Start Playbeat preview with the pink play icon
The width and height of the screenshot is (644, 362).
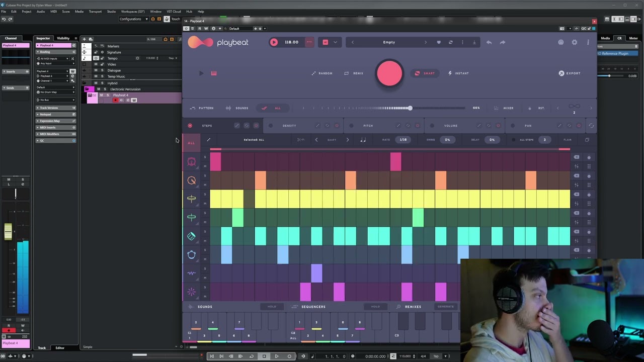tap(274, 42)
